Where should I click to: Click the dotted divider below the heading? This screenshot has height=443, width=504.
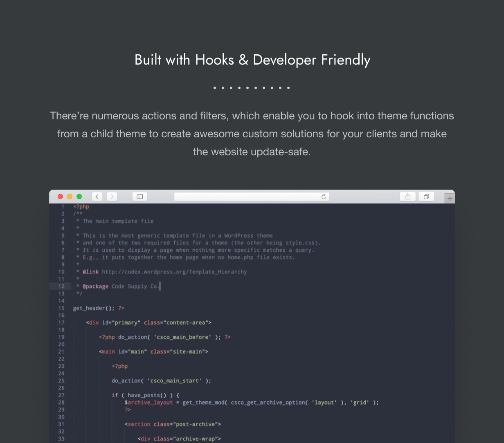(x=252, y=88)
